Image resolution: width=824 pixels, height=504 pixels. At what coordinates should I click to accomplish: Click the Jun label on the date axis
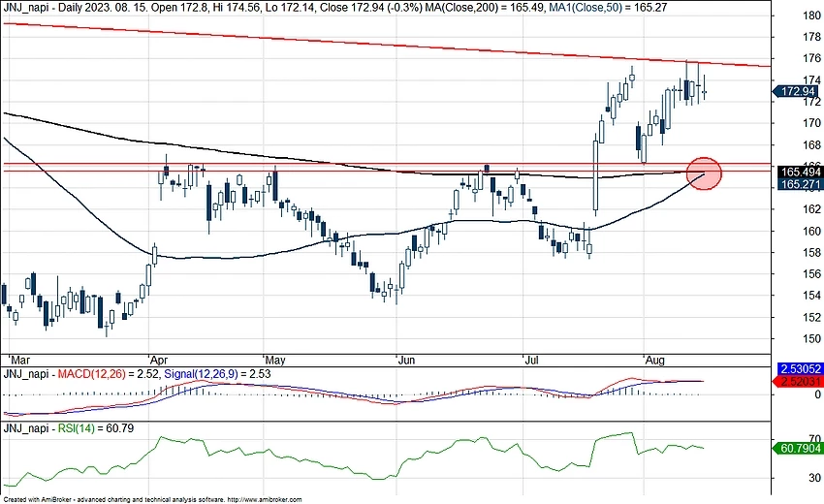point(406,360)
